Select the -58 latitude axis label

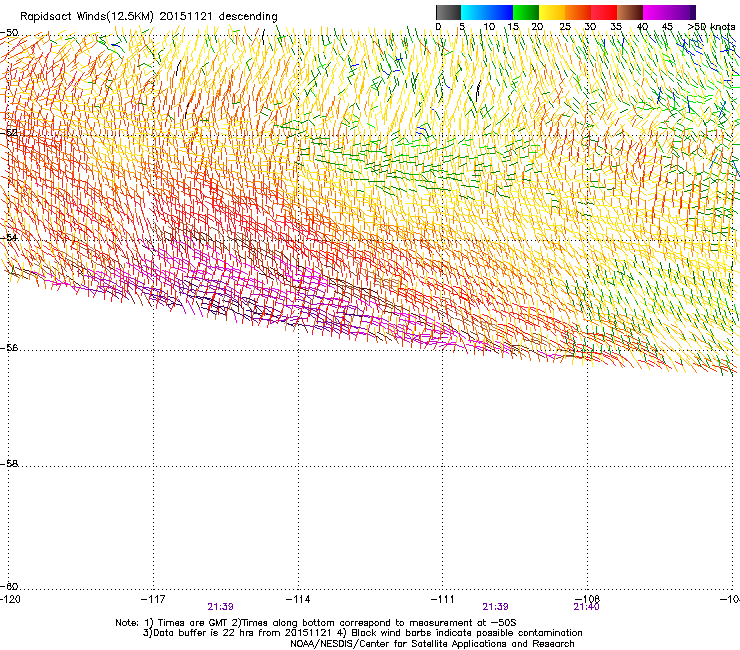9,464
